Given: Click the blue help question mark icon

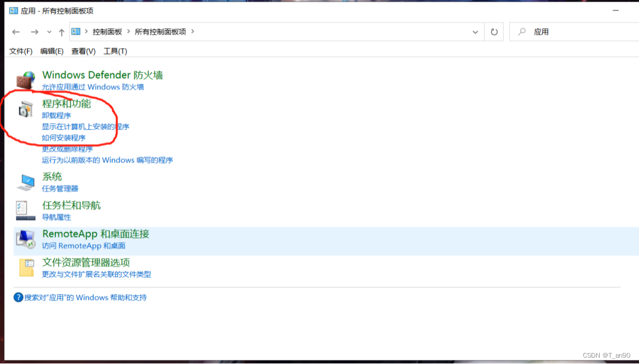Looking at the screenshot, I should click(x=18, y=297).
